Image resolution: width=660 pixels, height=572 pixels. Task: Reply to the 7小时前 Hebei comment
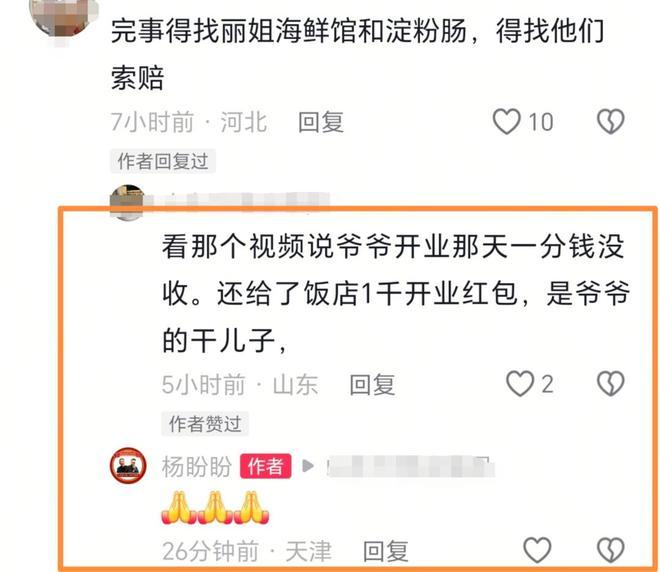[321, 122]
